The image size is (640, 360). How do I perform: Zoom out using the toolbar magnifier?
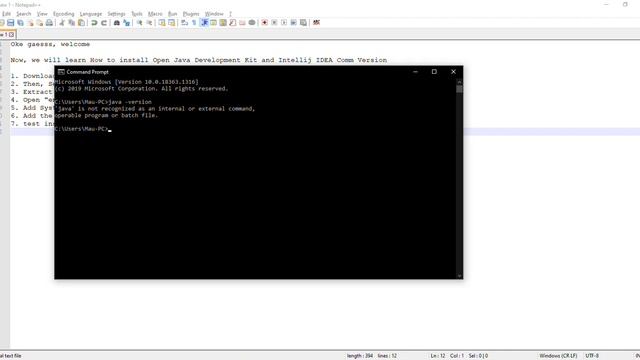click(149, 23)
